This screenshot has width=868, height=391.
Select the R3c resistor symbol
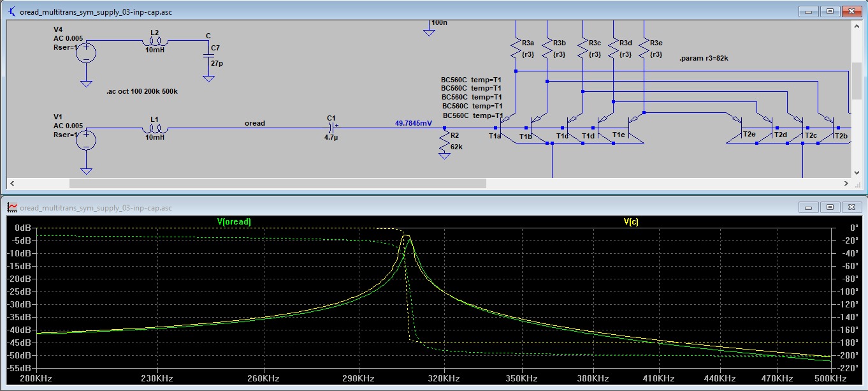[582, 48]
